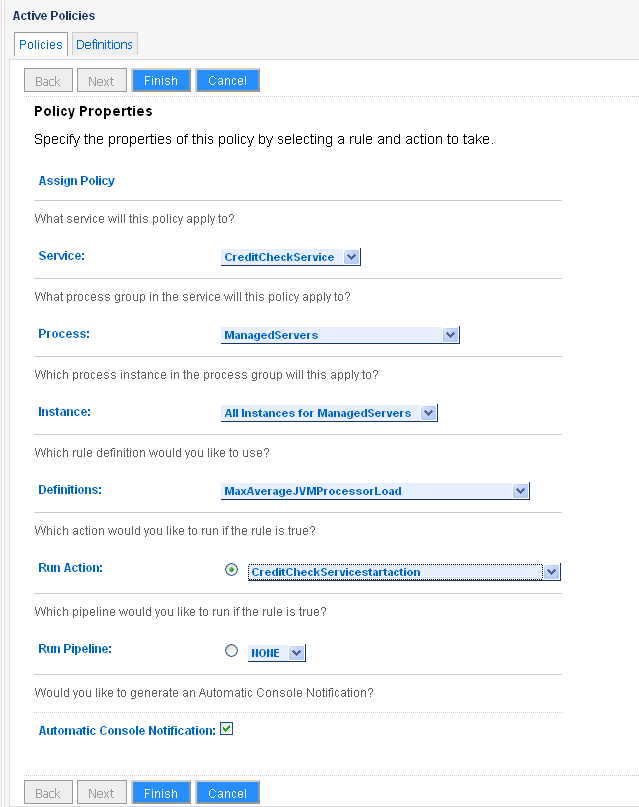This screenshot has height=807, width=639.
Task: Click the top Next button
Action: click(102, 81)
